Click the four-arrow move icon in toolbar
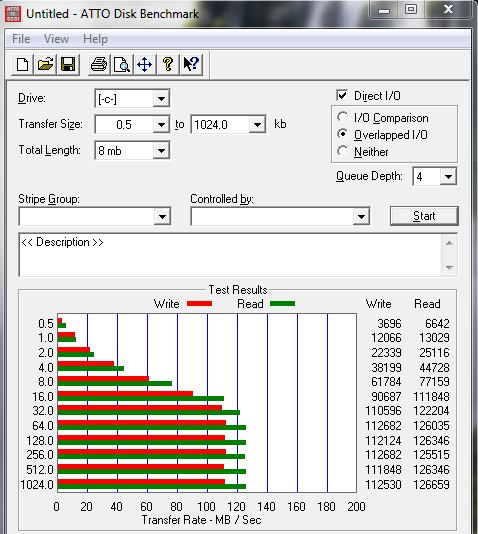Screen dimensions: 478x534 click(144, 64)
